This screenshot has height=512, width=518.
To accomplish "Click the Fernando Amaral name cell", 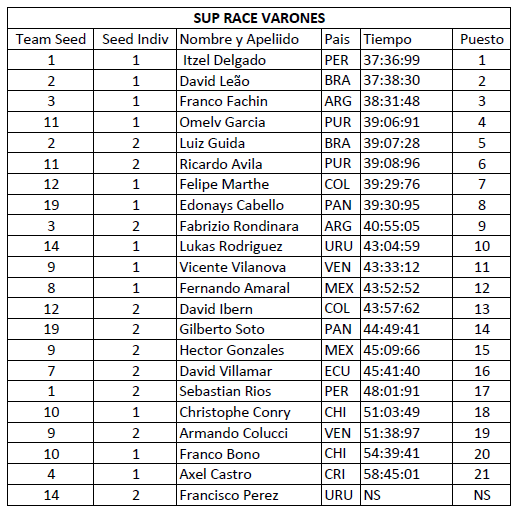I will [x=249, y=288].
